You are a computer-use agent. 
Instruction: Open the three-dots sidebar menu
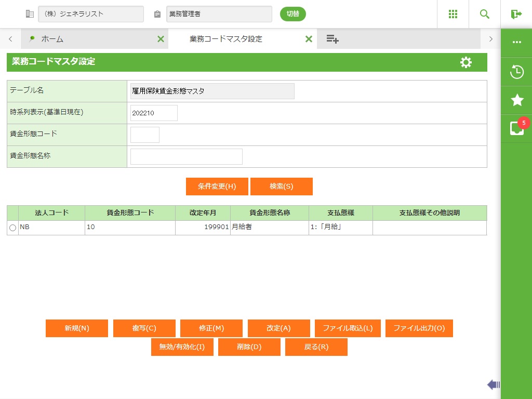coord(516,42)
